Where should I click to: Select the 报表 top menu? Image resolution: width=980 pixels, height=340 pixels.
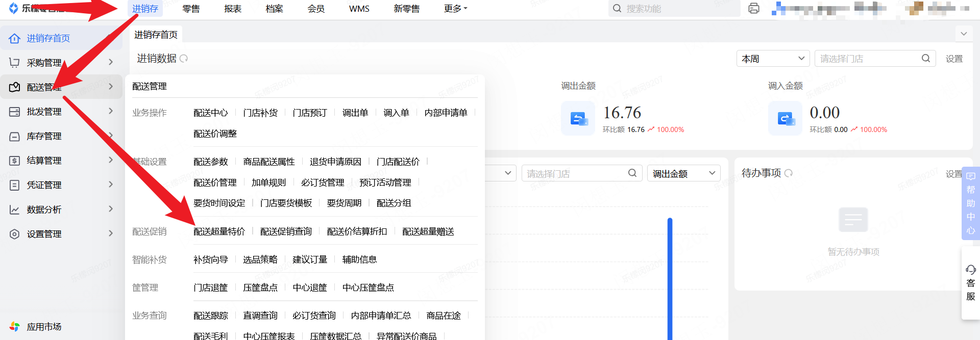[x=233, y=9]
